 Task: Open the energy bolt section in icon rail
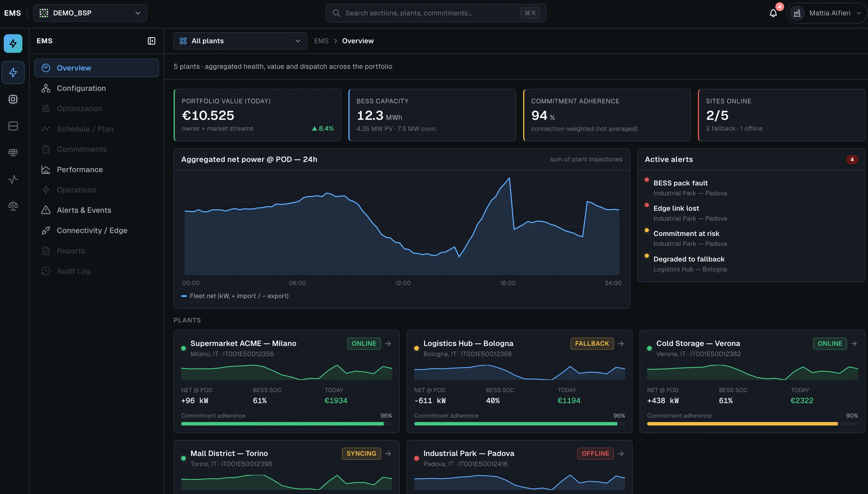[13, 72]
